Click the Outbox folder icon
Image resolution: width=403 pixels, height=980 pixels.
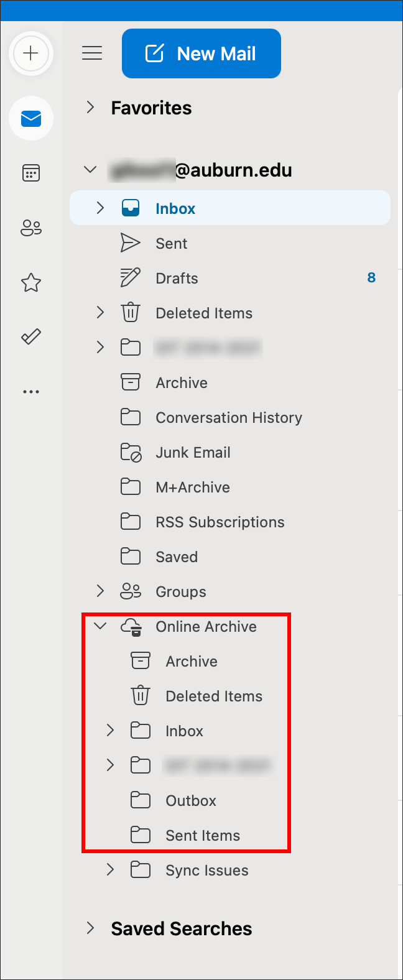tap(141, 800)
